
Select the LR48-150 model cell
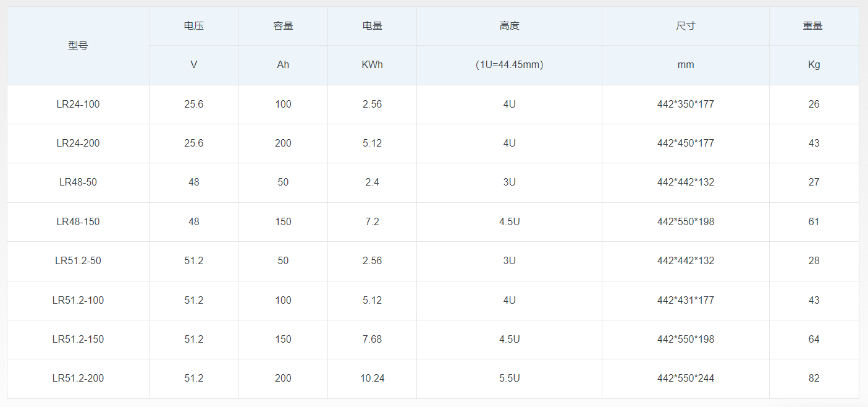(78, 221)
